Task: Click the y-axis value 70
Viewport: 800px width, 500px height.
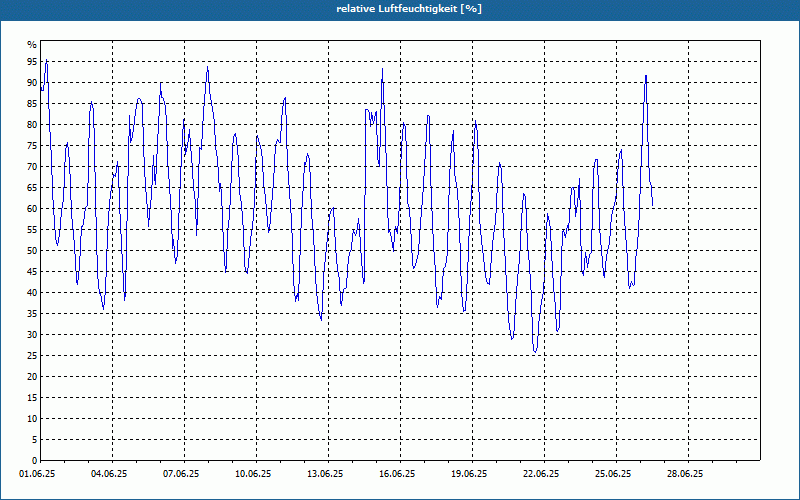Action: pyautogui.click(x=32, y=167)
